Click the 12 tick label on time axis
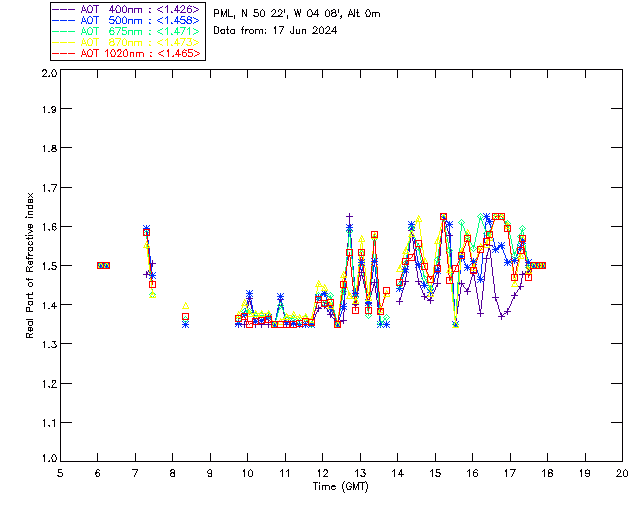The width and height of the screenshot is (640, 512). 323,473
